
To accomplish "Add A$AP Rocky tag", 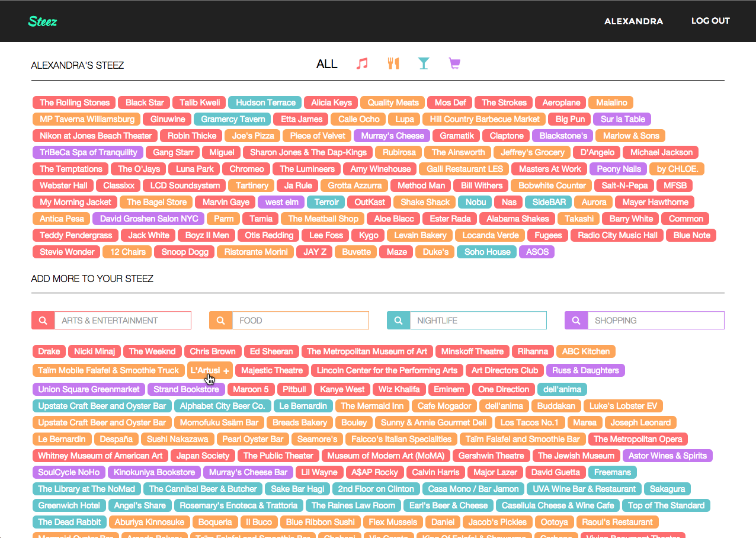I will click(374, 472).
